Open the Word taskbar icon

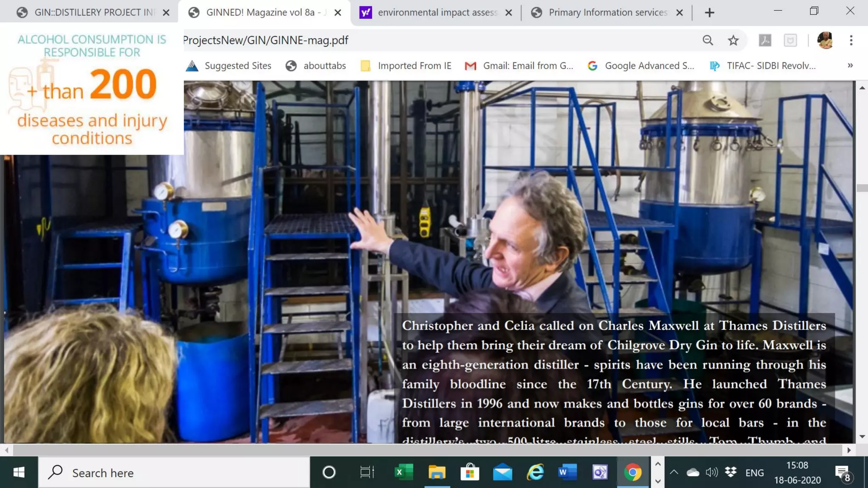click(x=568, y=472)
